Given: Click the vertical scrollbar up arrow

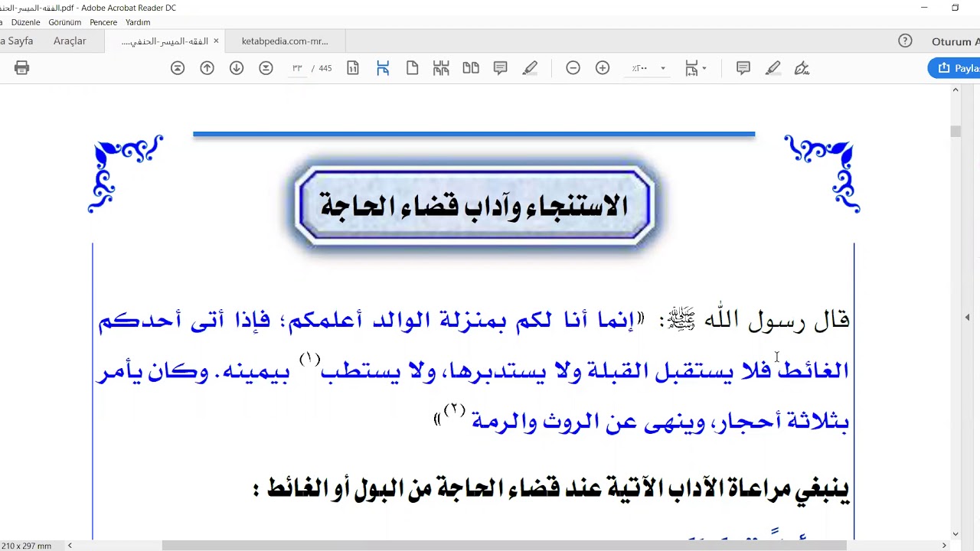Looking at the screenshot, I should [x=955, y=90].
